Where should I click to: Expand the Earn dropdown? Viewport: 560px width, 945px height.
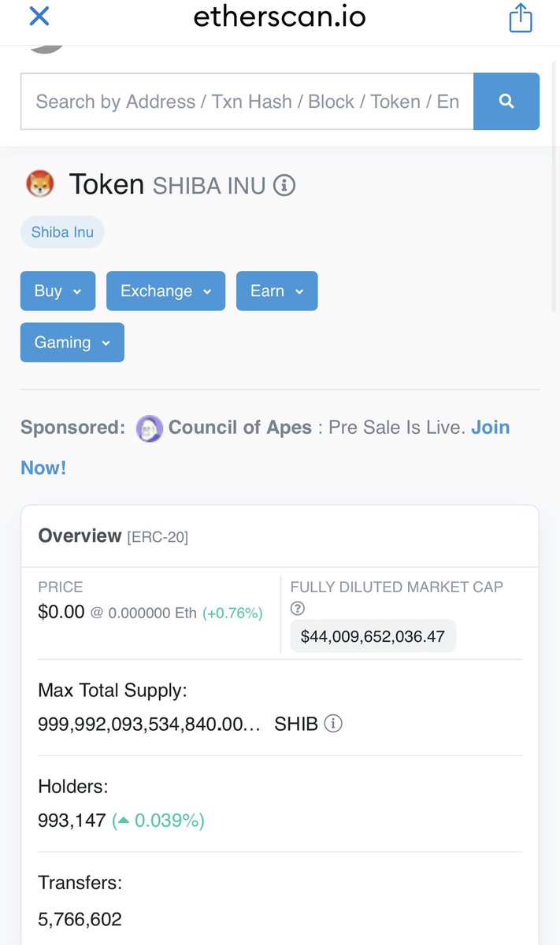click(276, 291)
